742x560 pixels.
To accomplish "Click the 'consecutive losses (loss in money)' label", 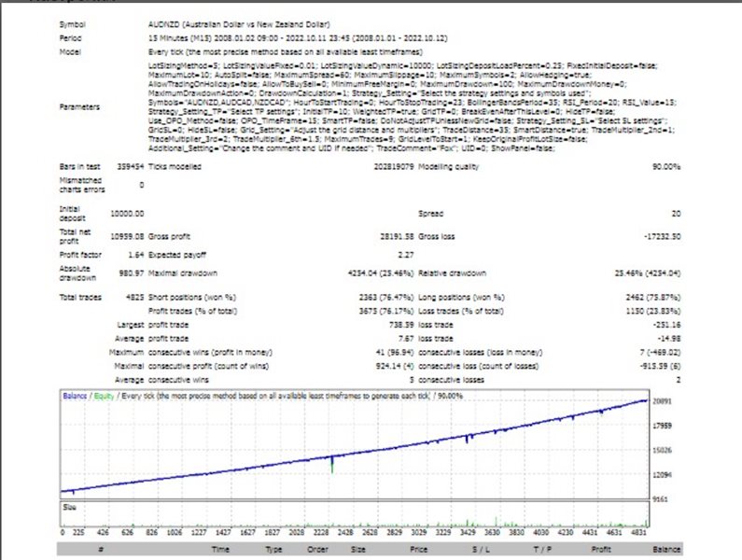I will point(481,352).
